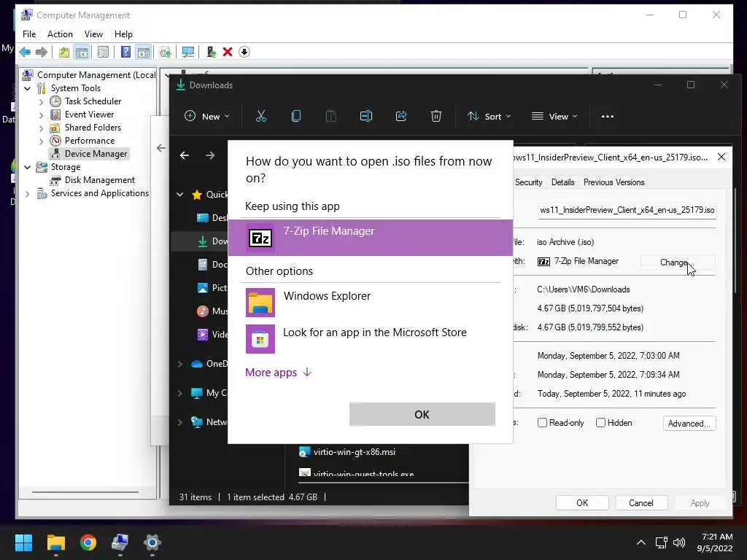The width and height of the screenshot is (747, 560).
Task: Click the Rename icon in Downloads toolbar
Action: click(x=366, y=116)
